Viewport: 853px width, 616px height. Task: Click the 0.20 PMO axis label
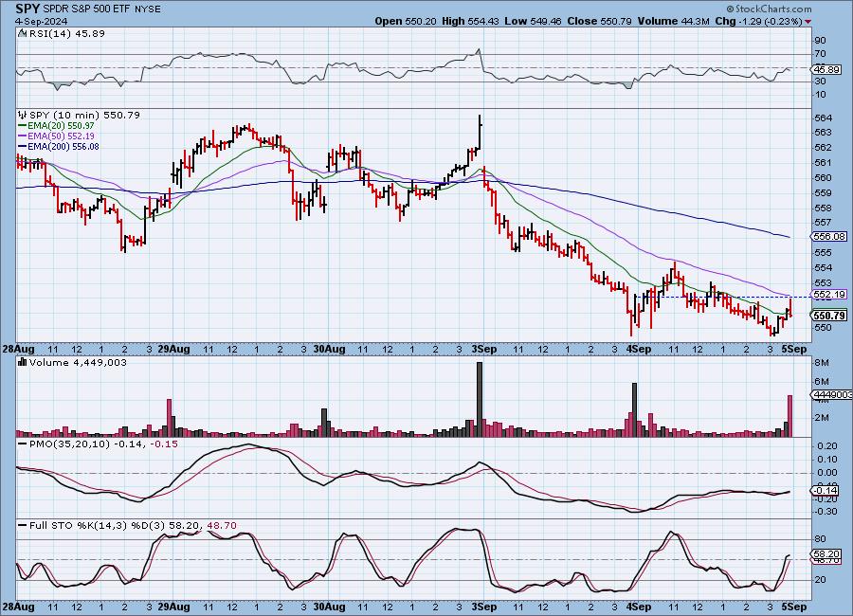pyautogui.click(x=826, y=446)
